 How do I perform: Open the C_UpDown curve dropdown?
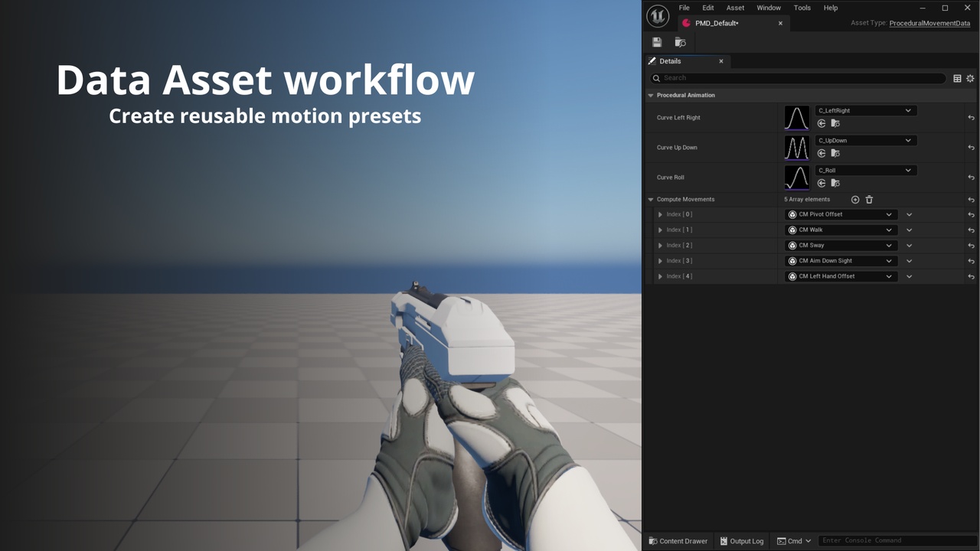coord(865,140)
